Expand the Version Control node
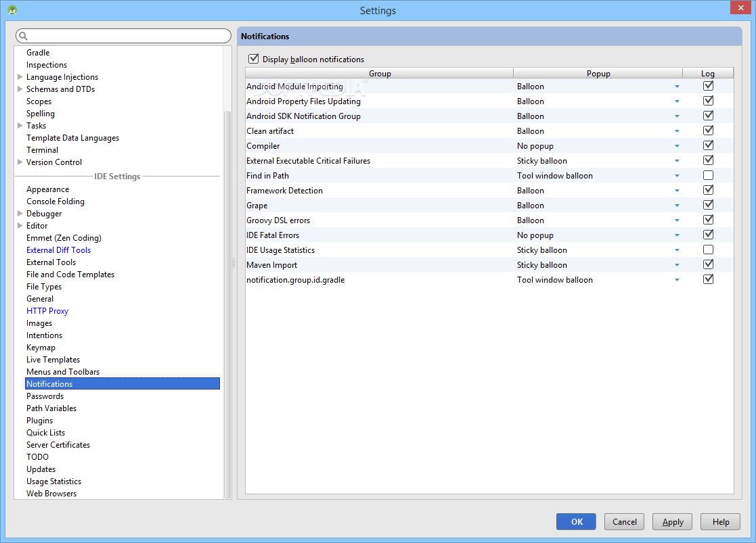The width and height of the screenshot is (756, 543). [20, 162]
